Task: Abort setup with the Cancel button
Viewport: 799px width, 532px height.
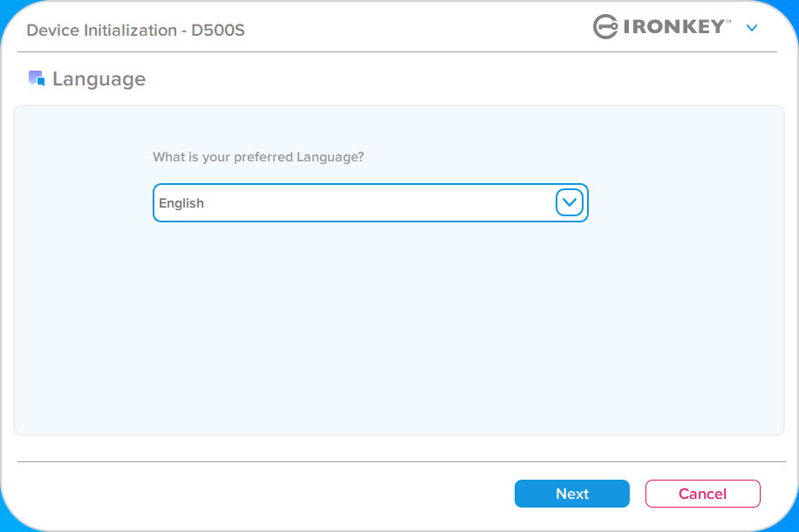Action: (x=703, y=494)
